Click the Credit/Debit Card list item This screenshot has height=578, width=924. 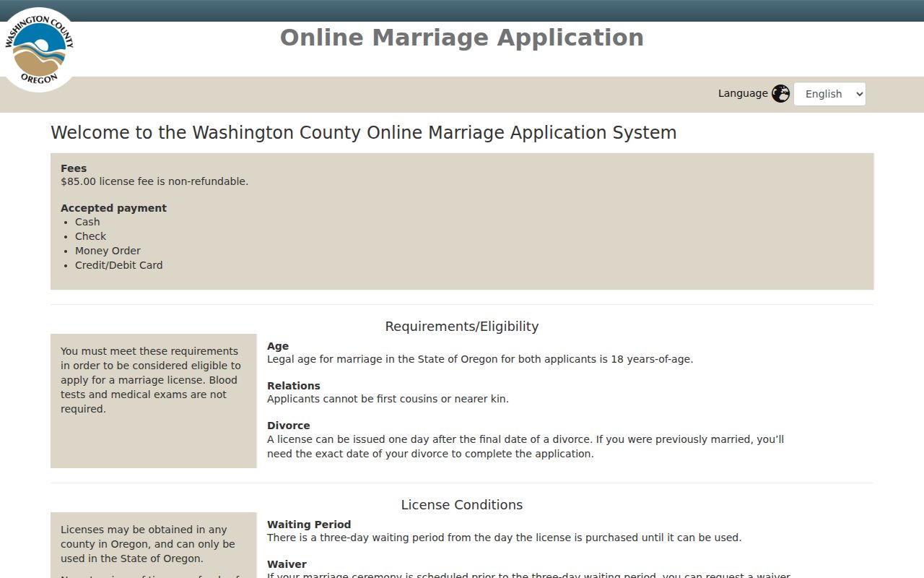click(119, 265)
